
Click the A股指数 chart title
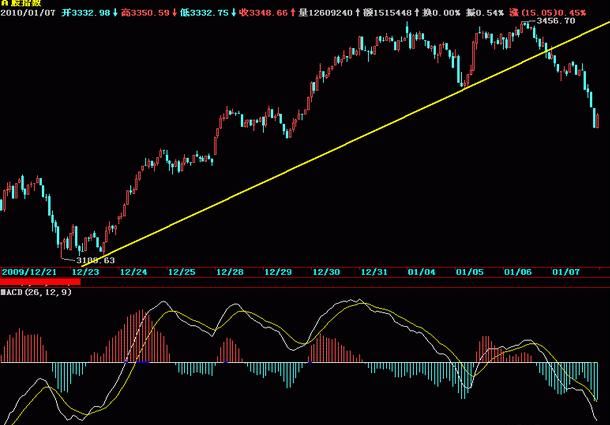20,5
